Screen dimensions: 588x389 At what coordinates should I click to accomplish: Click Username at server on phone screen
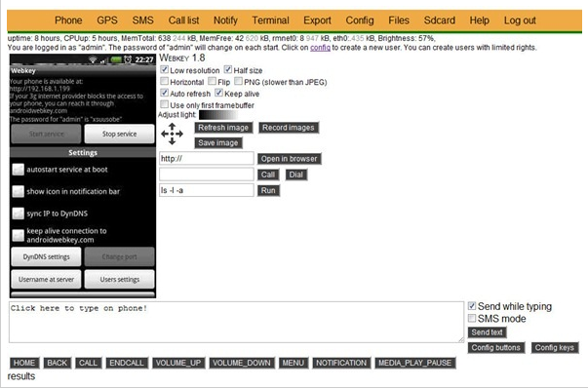coord(46,279)
